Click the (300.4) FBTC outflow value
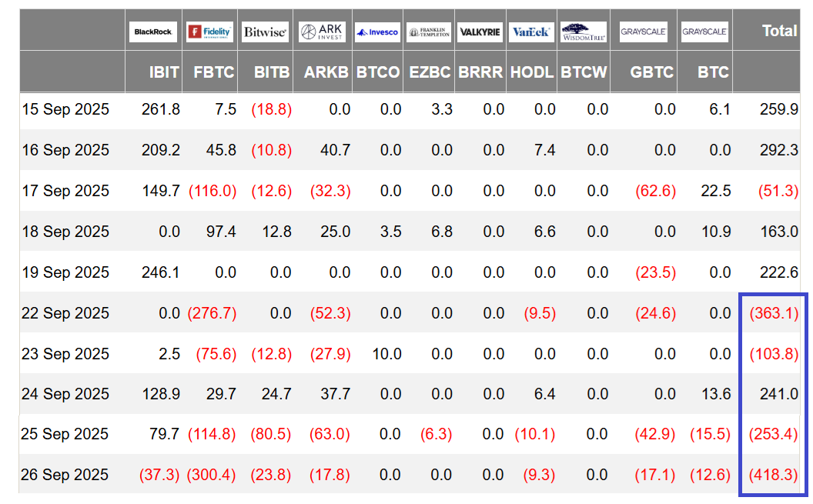813x504 pixels. tap(212, 475)
